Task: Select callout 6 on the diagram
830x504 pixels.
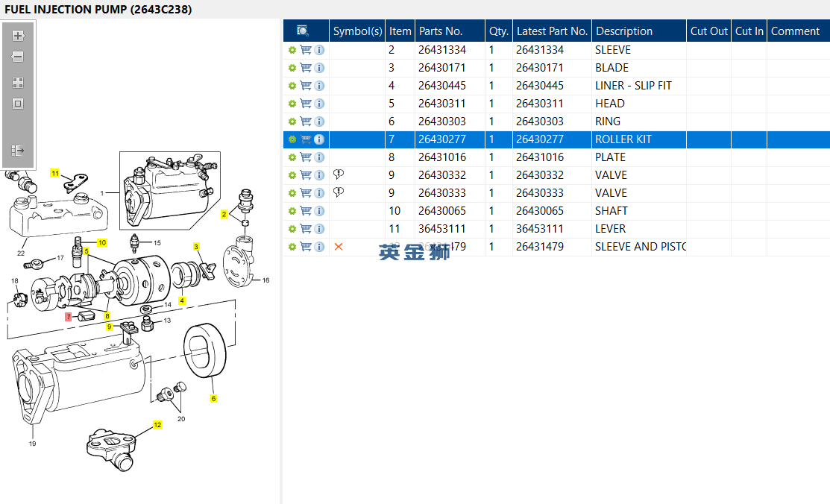Action: click(213, 399)
